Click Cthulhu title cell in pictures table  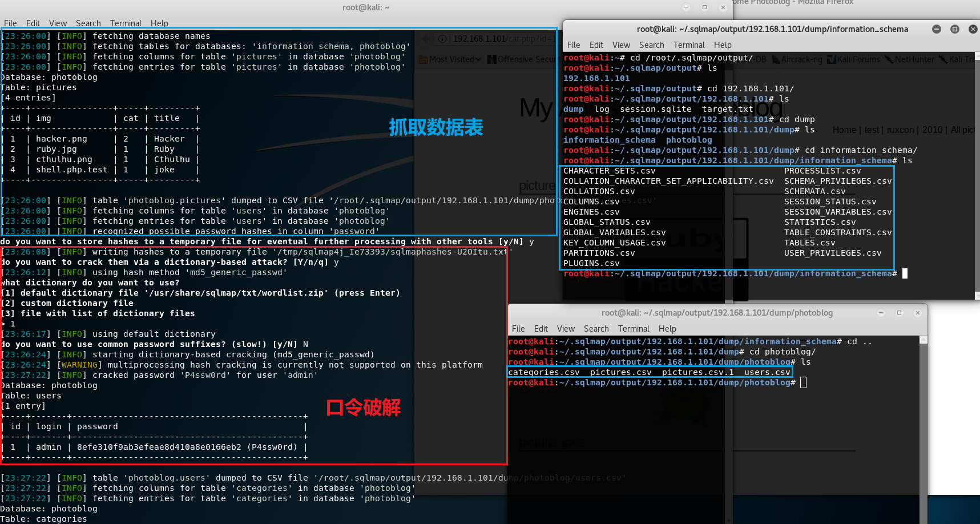[172, 159]
